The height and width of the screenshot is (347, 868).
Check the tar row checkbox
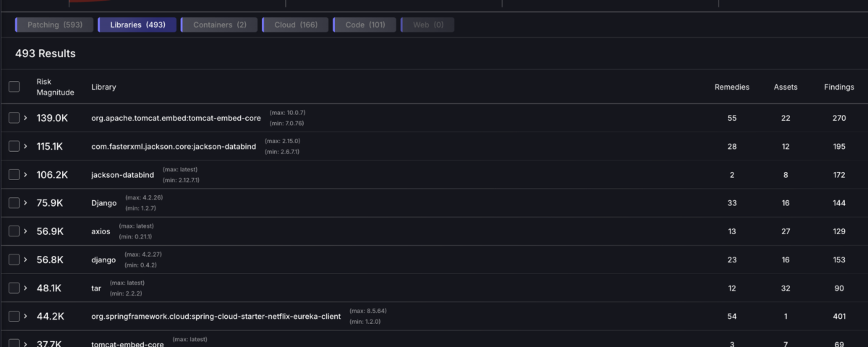(14, 288)
